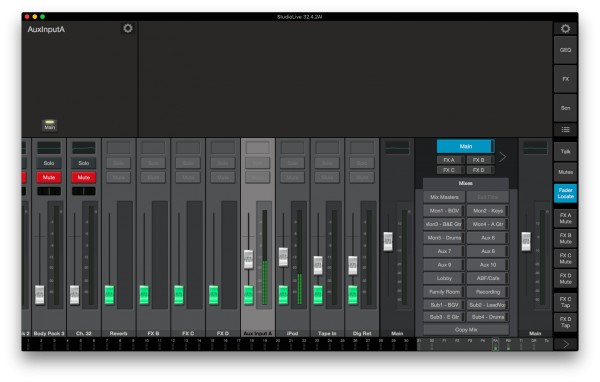Screen dimensions: 600x382
Task: Click Tape In channel white fader handle
Action: 318,265
